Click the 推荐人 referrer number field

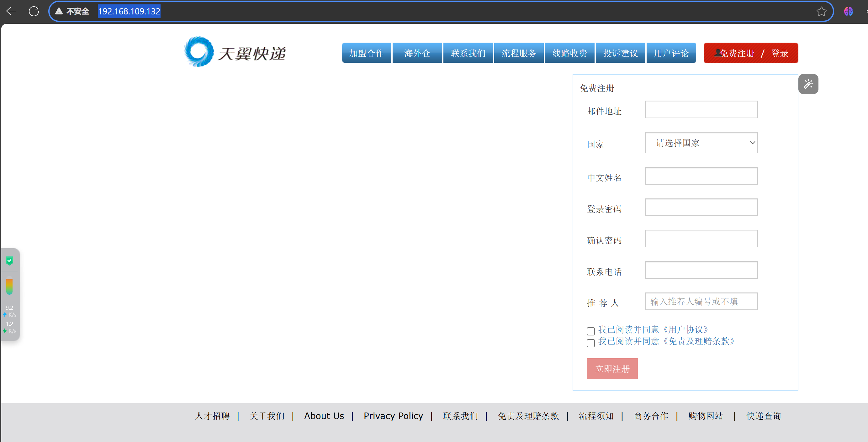click(701, 301)
